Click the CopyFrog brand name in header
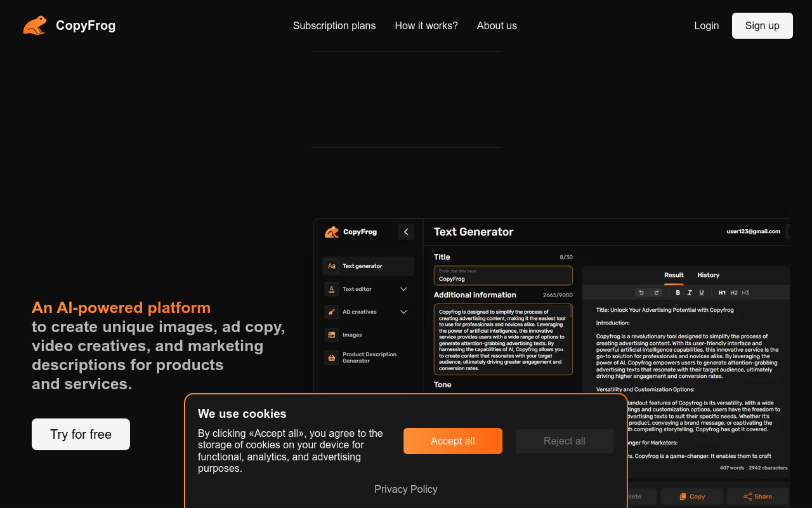The height and width of the screenshot is (508, 812). [86, 25]
